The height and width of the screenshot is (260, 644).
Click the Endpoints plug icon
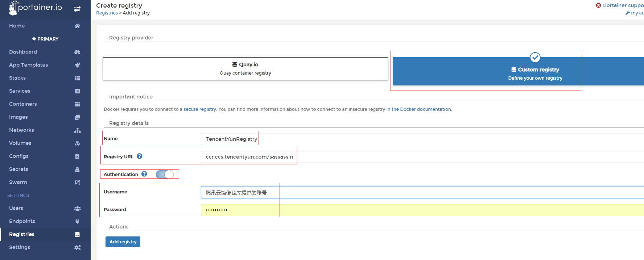point(77,222)
